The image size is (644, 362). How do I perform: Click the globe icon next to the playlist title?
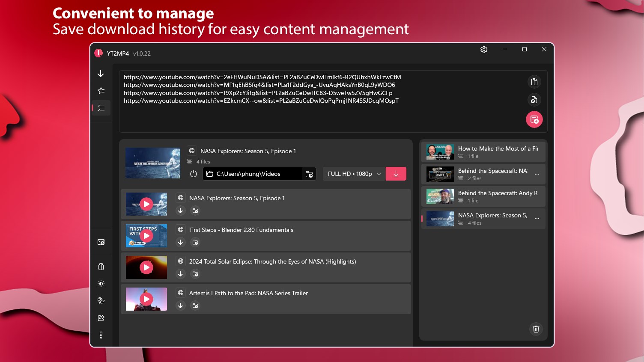(192, 151)
